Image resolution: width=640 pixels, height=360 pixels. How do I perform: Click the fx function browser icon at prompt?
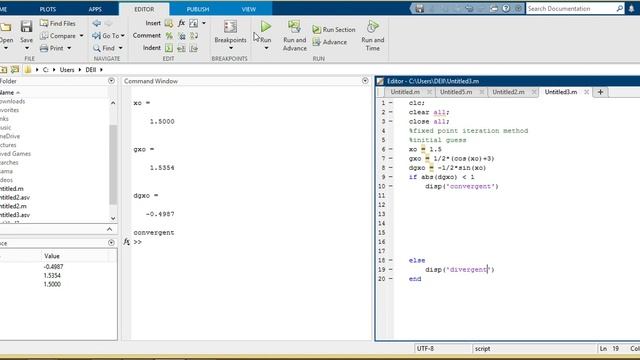127,242
